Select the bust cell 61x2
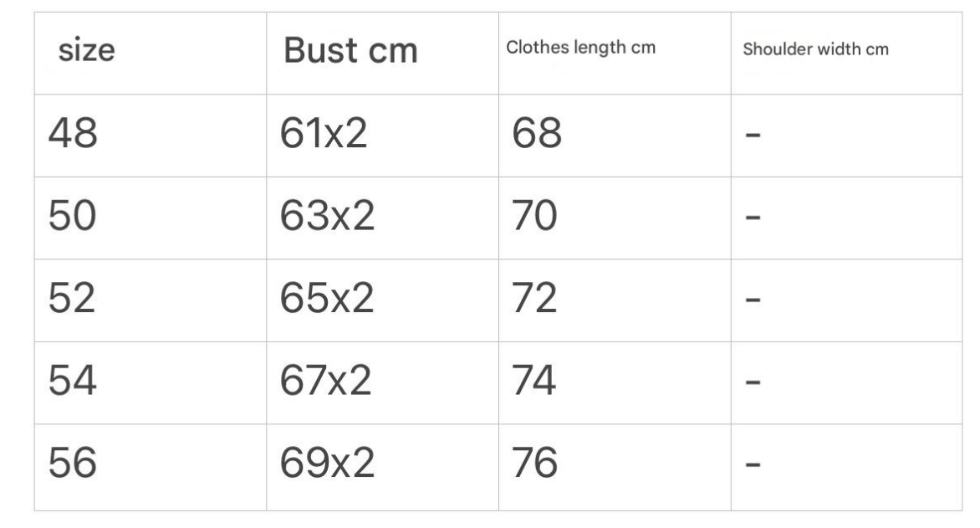This screenshot has height=528, width=980. click(325, 134)
